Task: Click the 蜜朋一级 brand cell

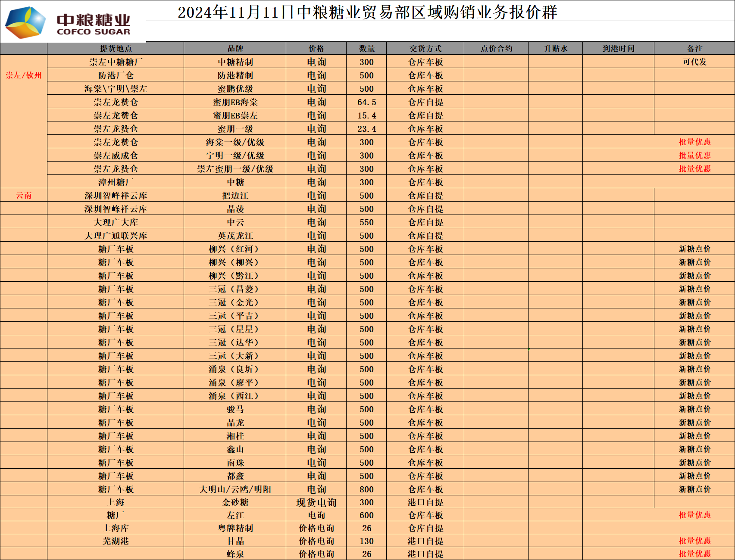Action: [x=235, y=129]
